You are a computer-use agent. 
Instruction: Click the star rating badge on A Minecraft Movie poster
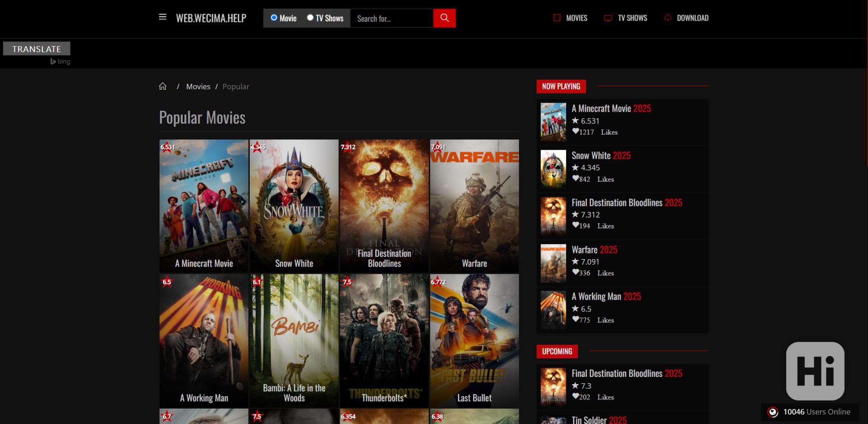167,147
